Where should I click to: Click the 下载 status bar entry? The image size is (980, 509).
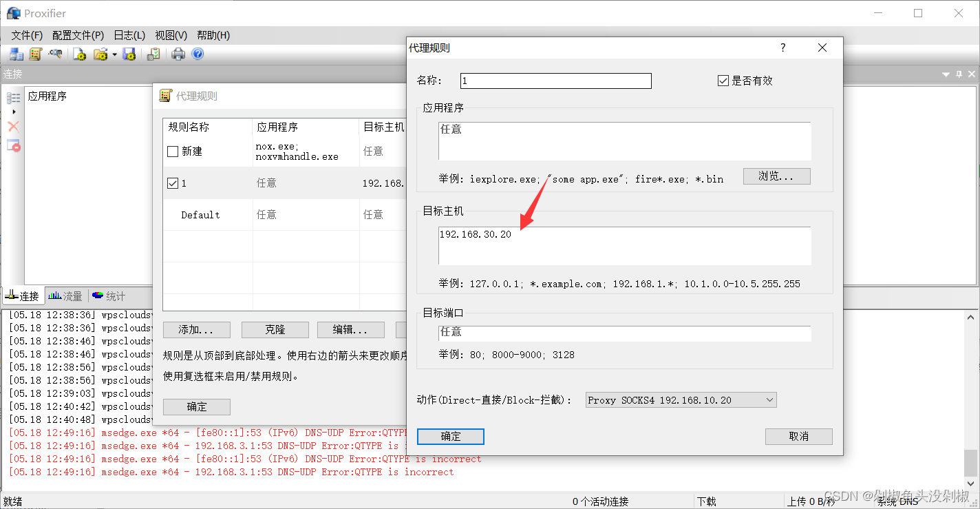click(707, 501)
